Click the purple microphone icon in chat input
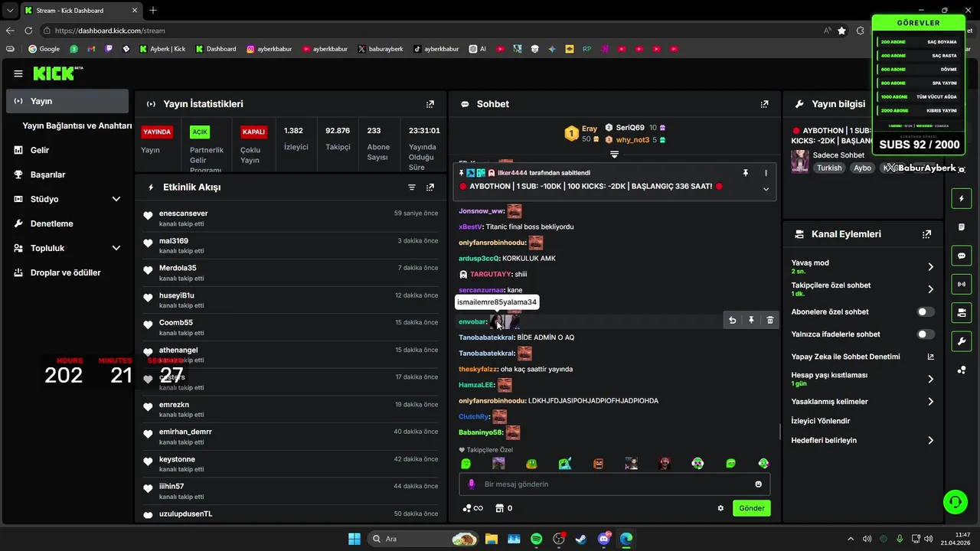The image size is (980, 551). [x=472, y=484]
